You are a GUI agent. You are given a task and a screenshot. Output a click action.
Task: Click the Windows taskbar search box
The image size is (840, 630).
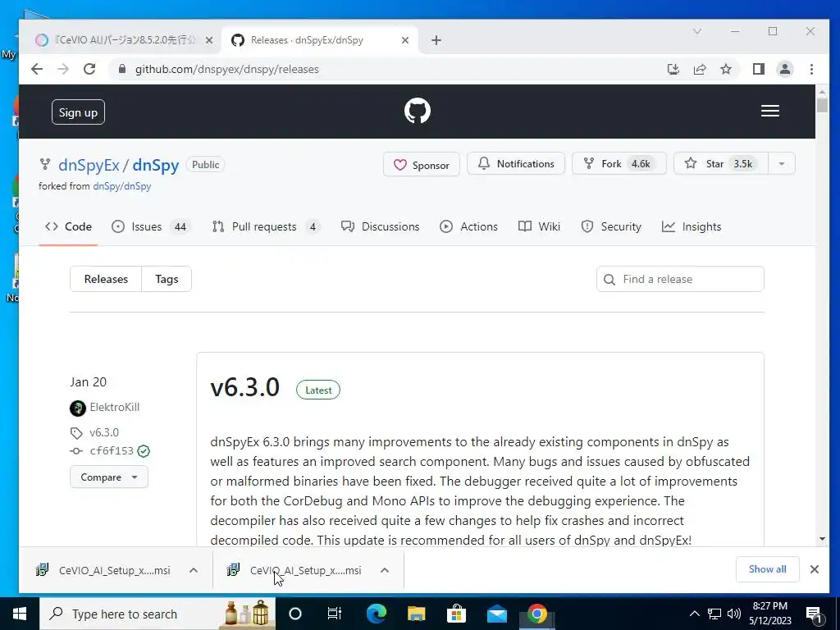[157, 614]
